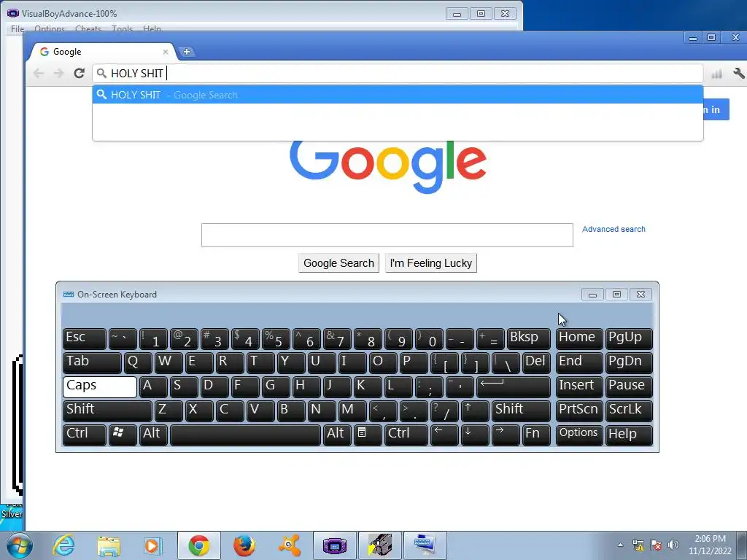
Task: Click the up arrow key on keyboard
Action: click(475, 411)
